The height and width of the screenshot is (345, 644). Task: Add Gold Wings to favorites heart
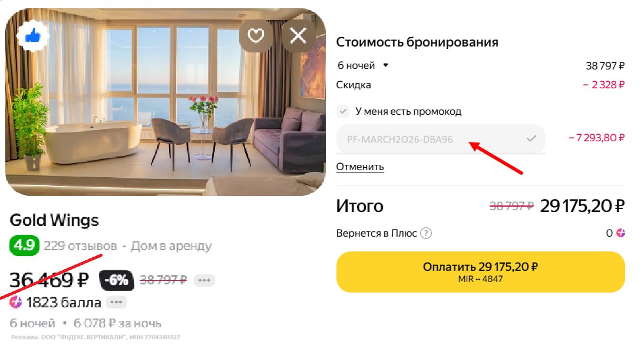tap(255, 37)
